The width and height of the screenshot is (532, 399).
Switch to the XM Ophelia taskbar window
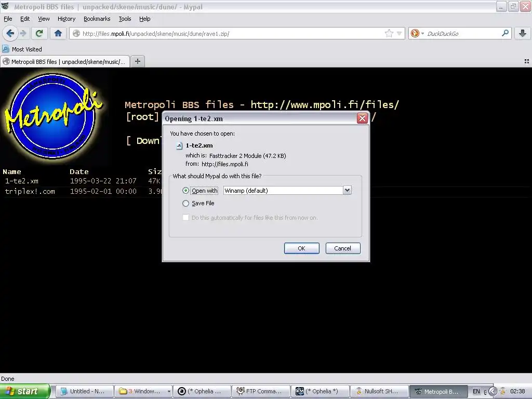[x=320, y=391]
